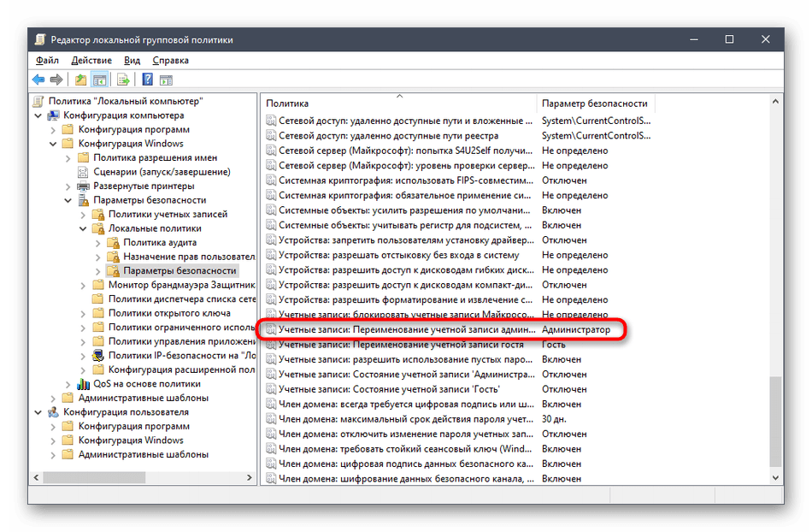Open Help via blue question mark icon

(147, 80)
